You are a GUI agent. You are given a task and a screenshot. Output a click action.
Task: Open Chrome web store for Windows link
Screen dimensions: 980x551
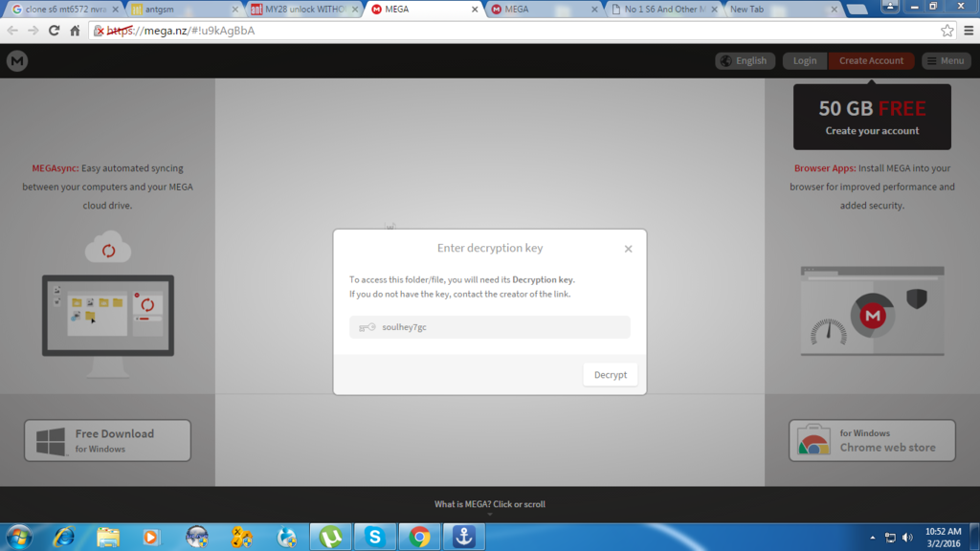coord(872,440)
